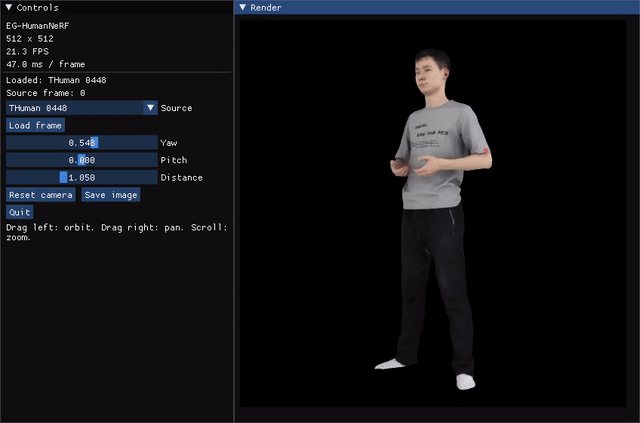Click Save image button

pyautogui.click(x=111, y=195)
